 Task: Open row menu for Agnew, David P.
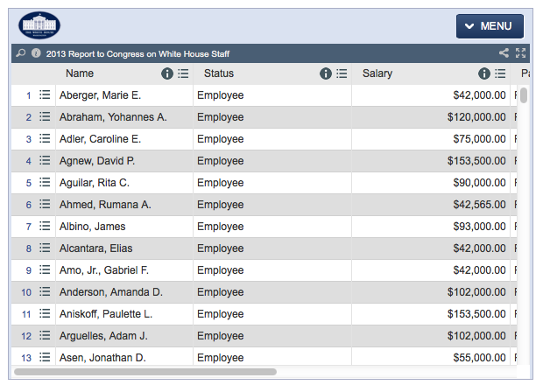tap(45, 161)
